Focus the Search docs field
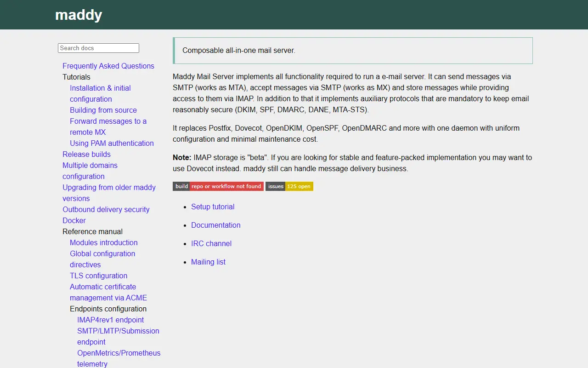The width and height of the screenshot is (588, 368). pyautogui.click(x=98, y=48)
